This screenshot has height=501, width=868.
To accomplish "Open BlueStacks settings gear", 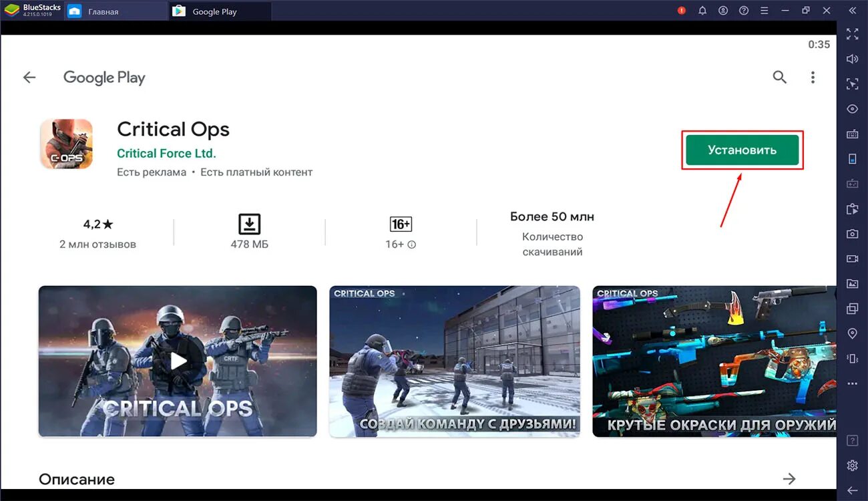I will click(852, 466).
